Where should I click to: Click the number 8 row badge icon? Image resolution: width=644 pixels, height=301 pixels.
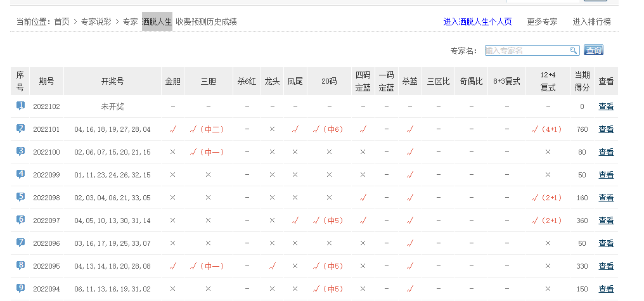click(20, 266)
